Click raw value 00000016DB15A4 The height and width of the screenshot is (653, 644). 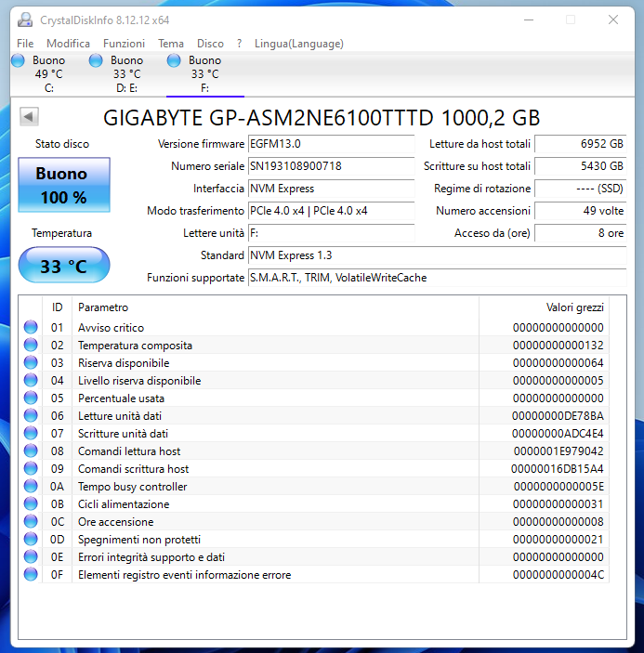(558, 468)
